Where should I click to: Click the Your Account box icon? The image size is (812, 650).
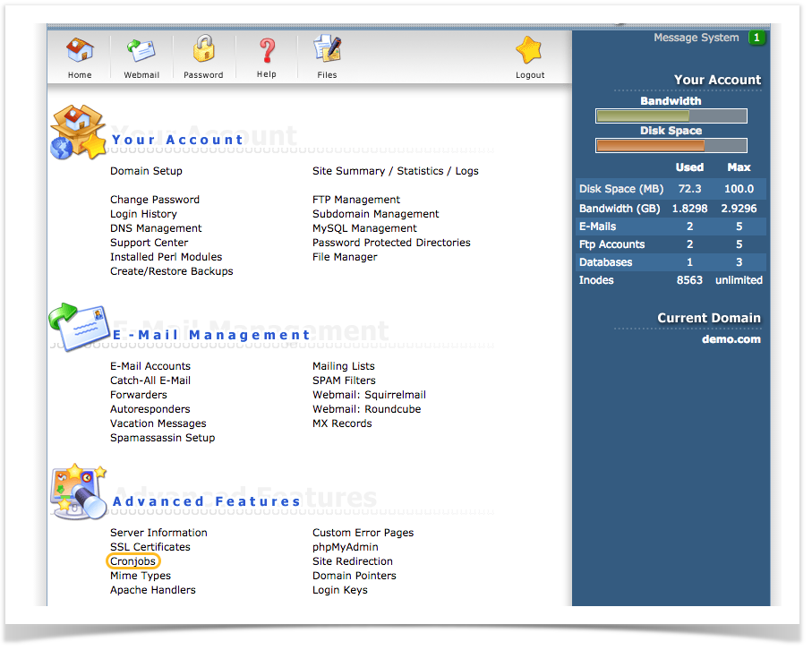coord(78,132)
